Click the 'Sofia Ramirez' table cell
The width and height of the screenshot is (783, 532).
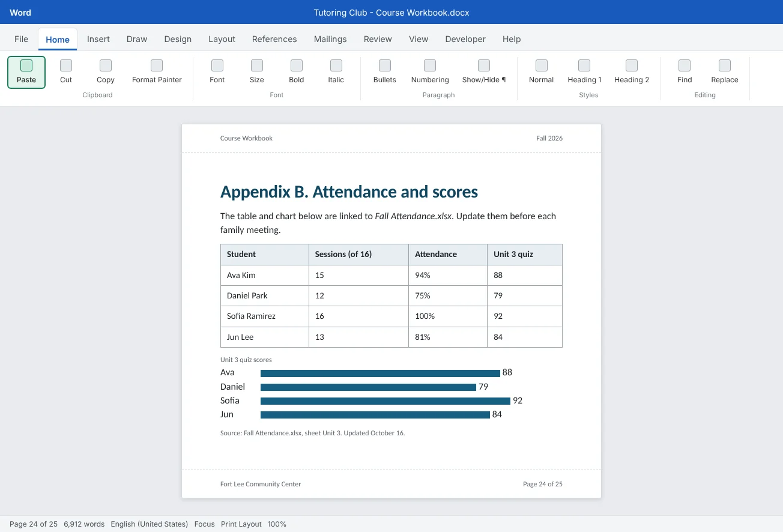265,316
